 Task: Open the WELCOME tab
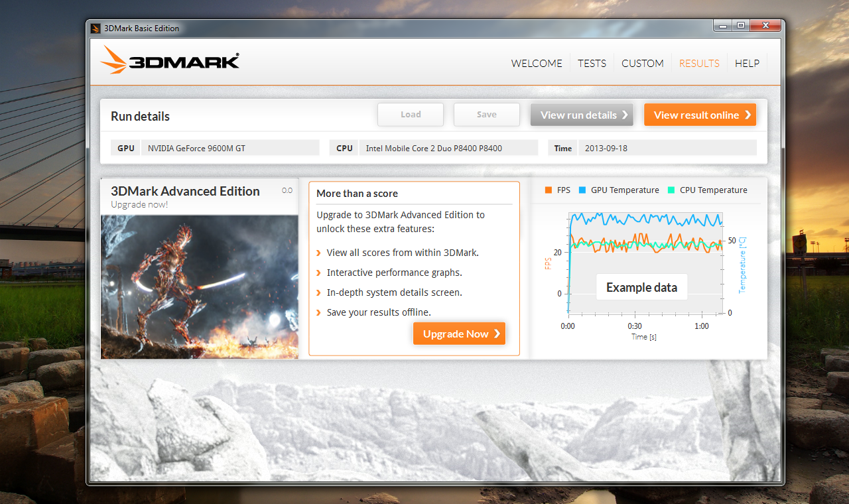[536, 64]
